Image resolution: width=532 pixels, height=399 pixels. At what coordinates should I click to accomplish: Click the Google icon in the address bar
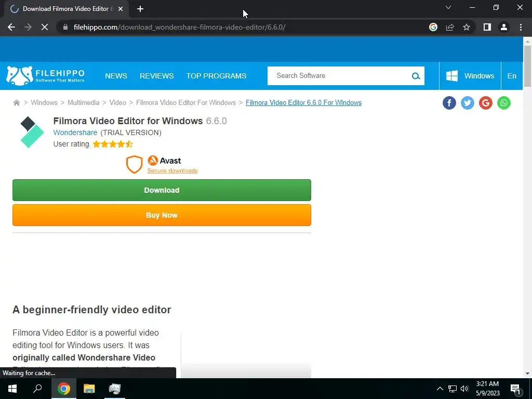point(433,27)
